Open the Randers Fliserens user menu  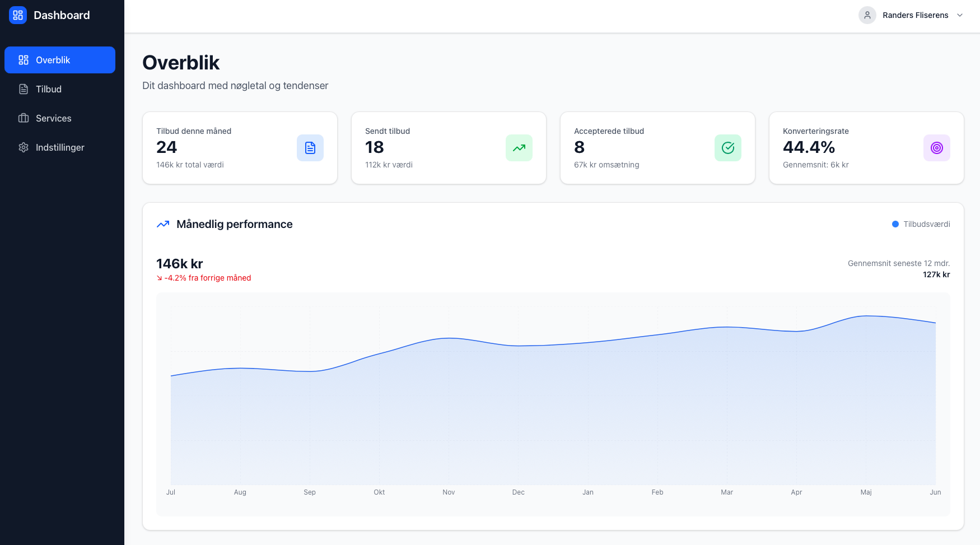[915, 15]
